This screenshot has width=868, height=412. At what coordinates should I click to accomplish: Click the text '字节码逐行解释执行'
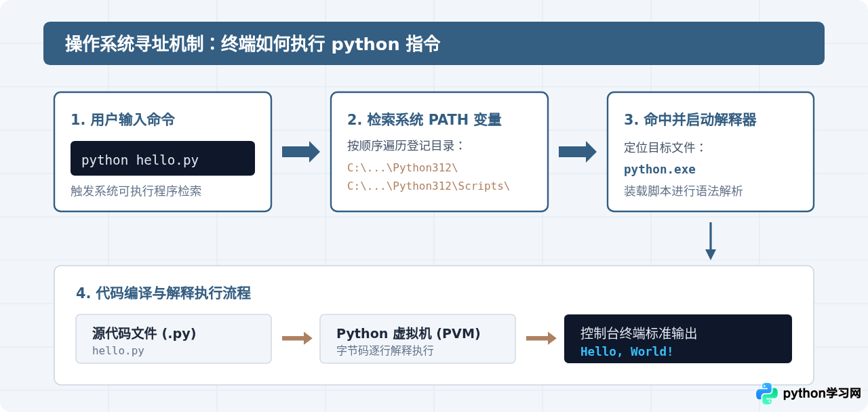(385, 351)
